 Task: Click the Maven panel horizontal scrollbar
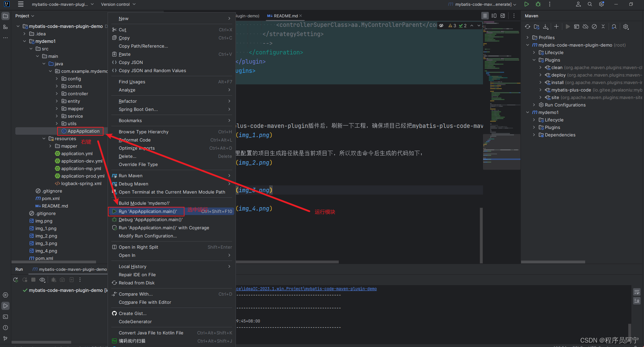[x=553, y=262]
